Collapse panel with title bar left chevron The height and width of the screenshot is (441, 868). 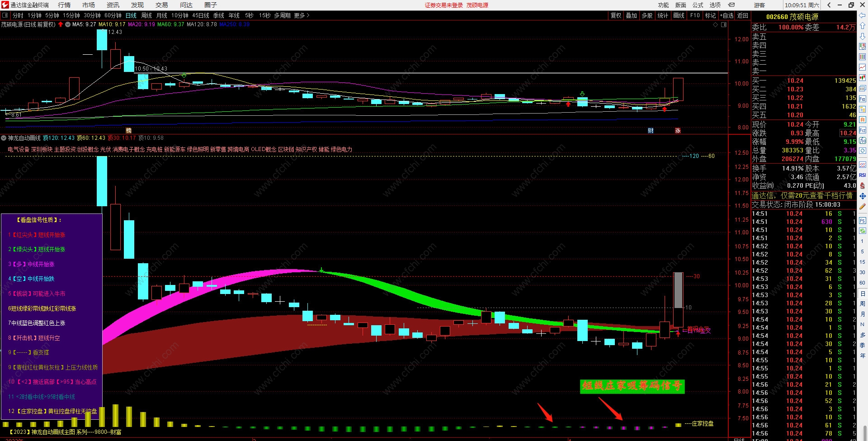pos(829,5)
